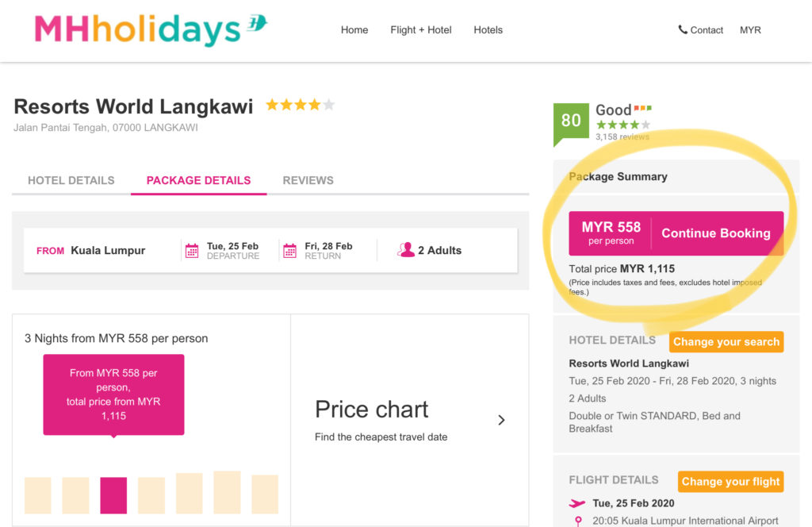
Task: Click the pink airplane flight icon
Action: [x=577, y=503]
